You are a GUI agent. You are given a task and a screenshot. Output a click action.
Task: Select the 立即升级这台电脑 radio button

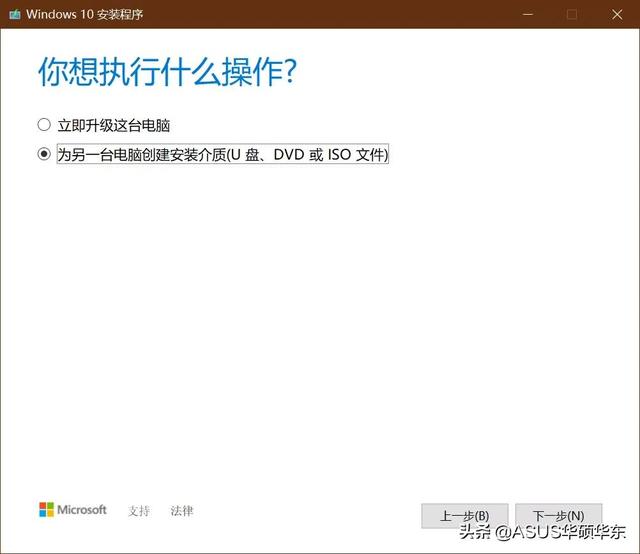[x=44, y=125]
